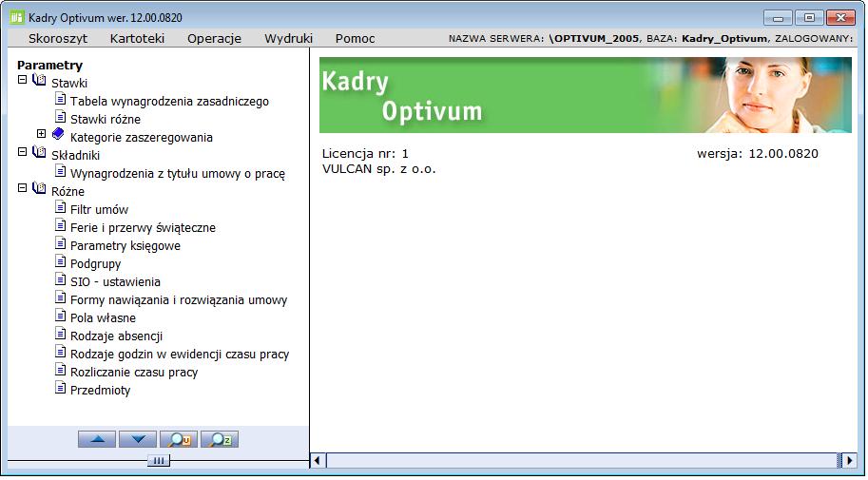Screen dimensions: 868x480
Task: Collapse the Składniki tree node
Action: point(22,152)
